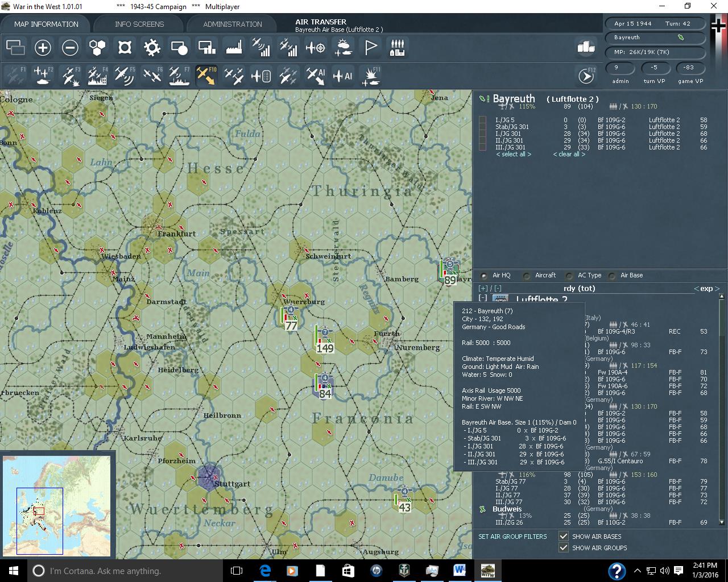
Task: Click the plane AI assist icon
Action: (343, 76)
